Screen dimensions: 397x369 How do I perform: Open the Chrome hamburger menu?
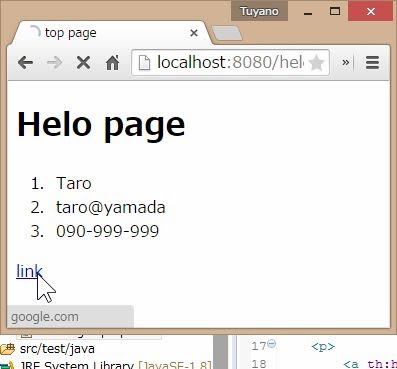coord(372,62)
